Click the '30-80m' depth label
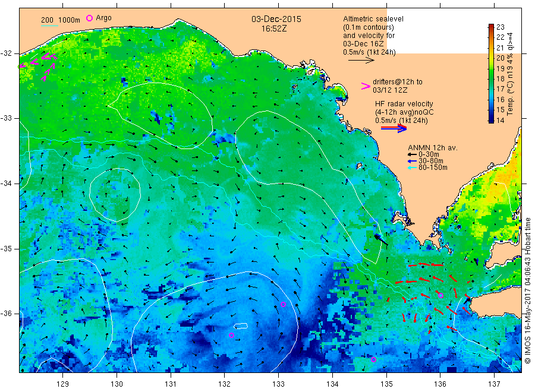 pos(430,161)
